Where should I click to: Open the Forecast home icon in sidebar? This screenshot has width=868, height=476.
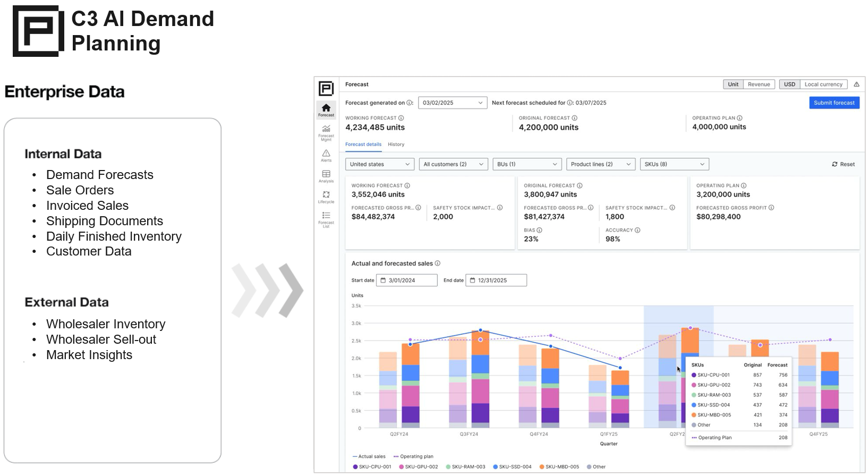(x=326, y=108)
